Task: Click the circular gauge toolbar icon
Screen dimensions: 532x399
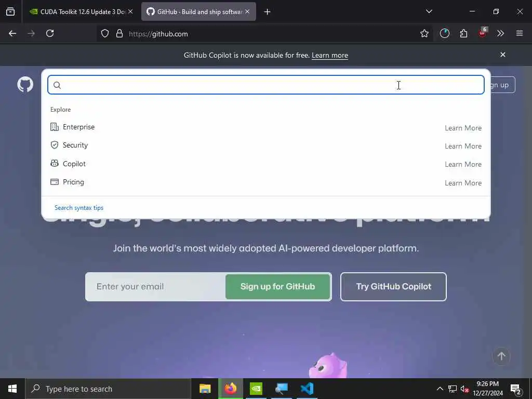Action: (x=445, y=34)
